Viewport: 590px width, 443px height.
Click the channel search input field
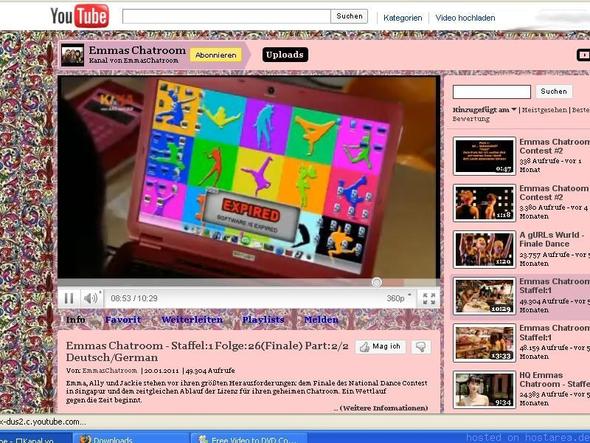coord(491,92)
